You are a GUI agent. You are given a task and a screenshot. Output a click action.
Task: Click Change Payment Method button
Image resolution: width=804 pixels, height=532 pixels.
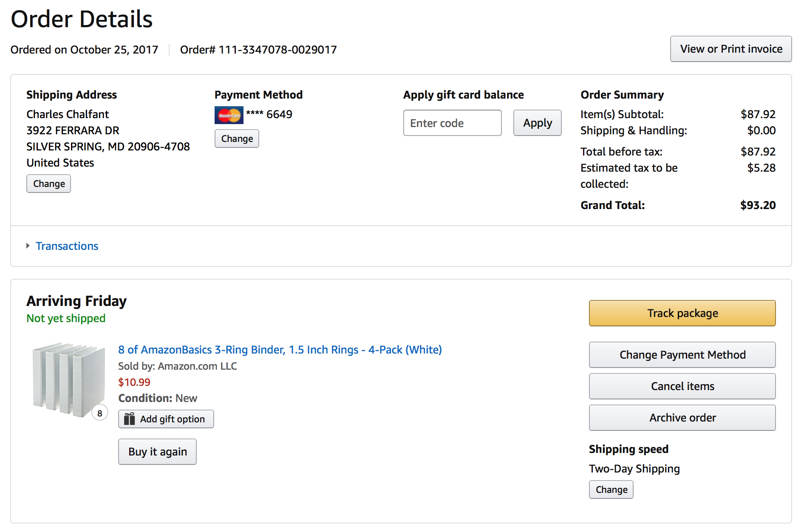[682, 355]
